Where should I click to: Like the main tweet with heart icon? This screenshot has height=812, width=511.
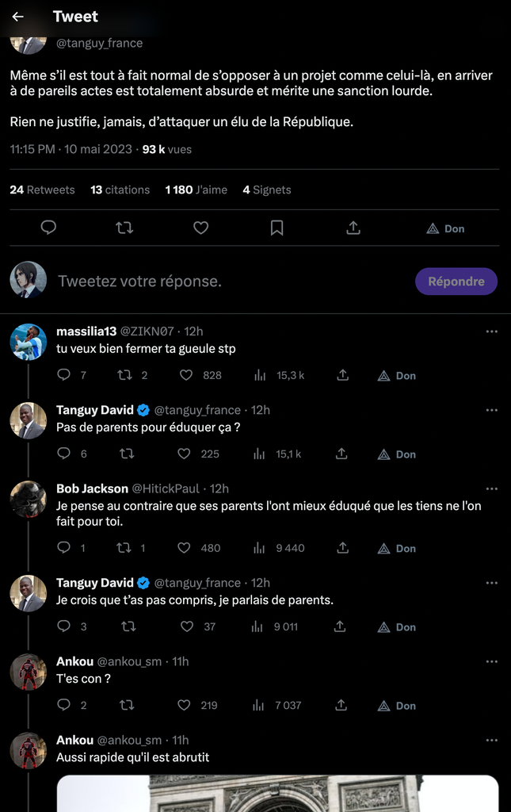click(x=201, y=228)
